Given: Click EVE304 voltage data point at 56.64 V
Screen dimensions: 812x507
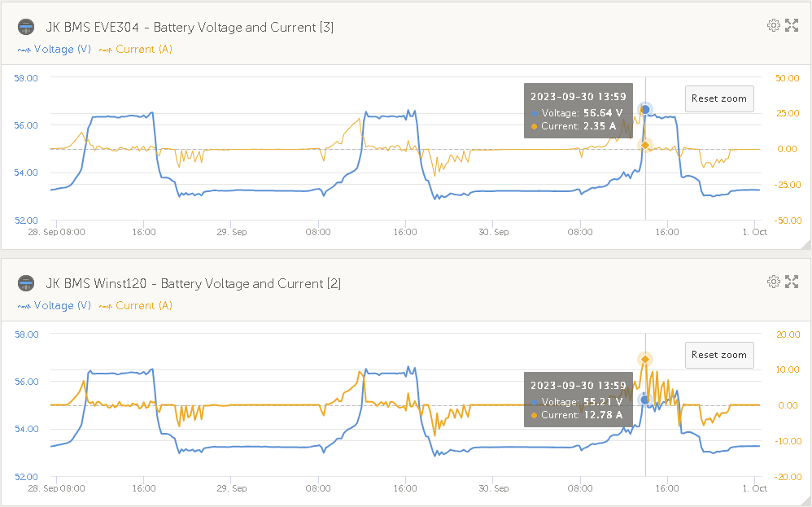Looking at the screenshot, I should (645, 109).
